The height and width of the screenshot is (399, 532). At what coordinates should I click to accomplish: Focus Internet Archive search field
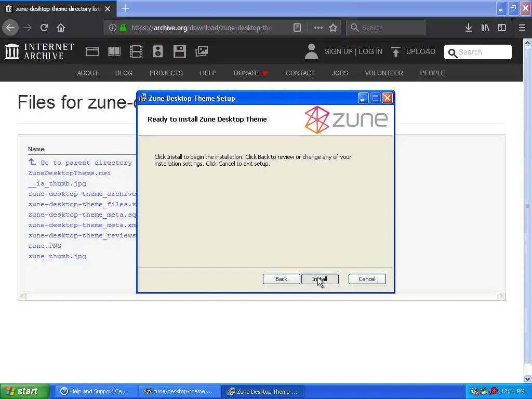[x=478, y=52]
